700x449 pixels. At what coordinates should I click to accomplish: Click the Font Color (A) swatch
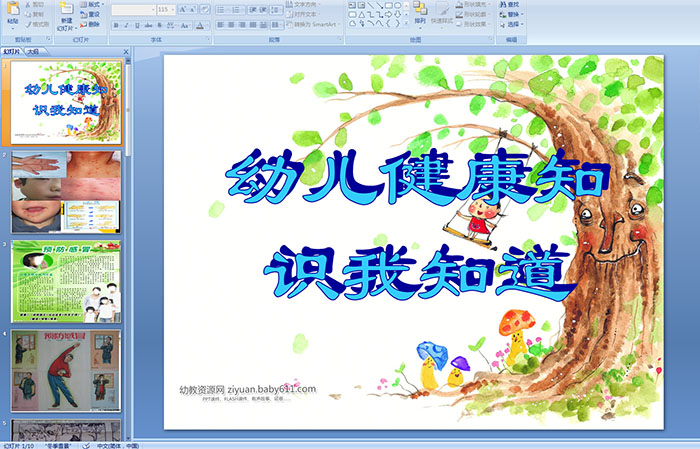tap(200, 25)
